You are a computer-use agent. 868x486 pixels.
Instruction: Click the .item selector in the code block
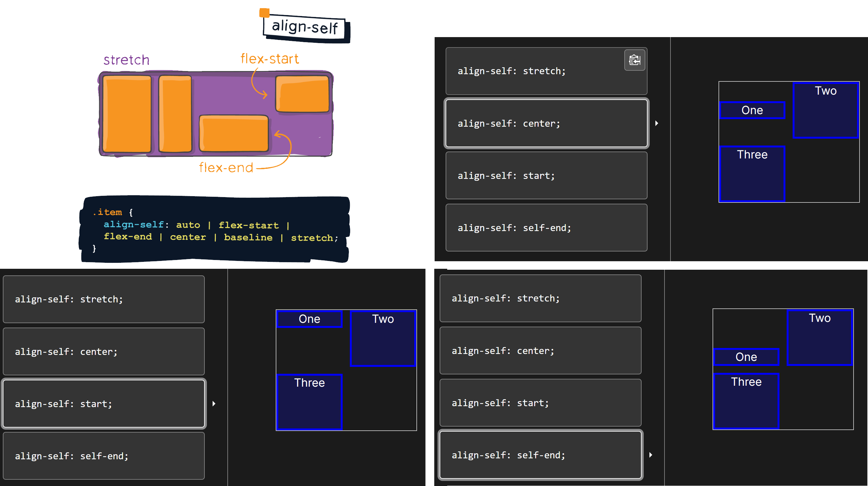click(x=107, y=212)
